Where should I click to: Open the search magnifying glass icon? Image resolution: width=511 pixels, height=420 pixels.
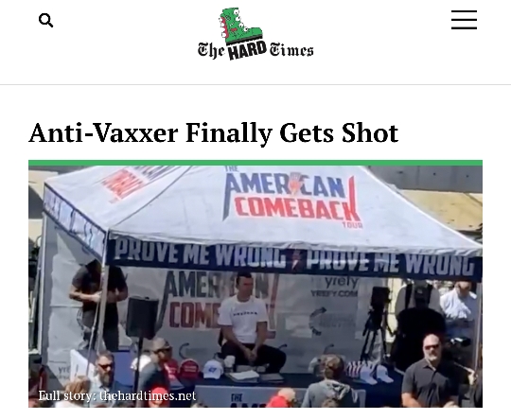pyautogui.click(x=46, y=20)
